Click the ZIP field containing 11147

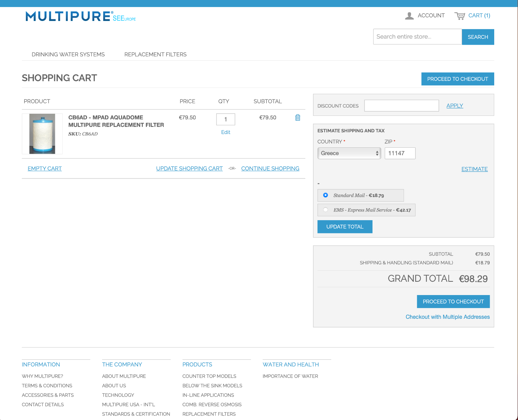(400, 153)
